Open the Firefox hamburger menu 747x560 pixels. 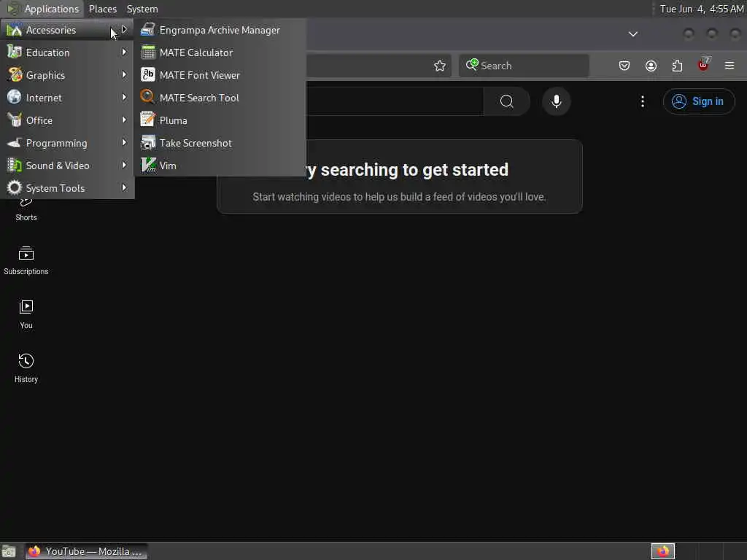coord(729,66)
